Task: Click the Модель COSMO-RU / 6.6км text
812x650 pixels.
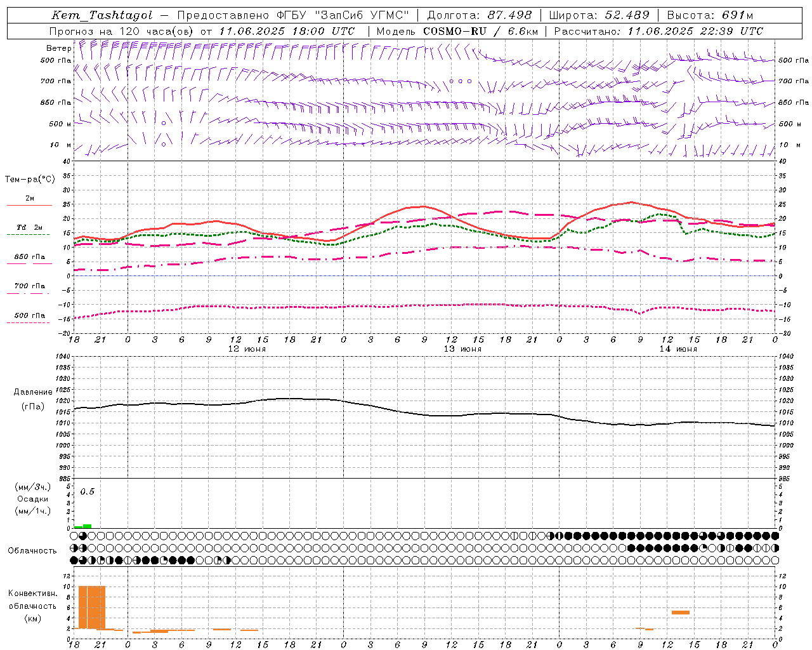Action: pos(459,31)
